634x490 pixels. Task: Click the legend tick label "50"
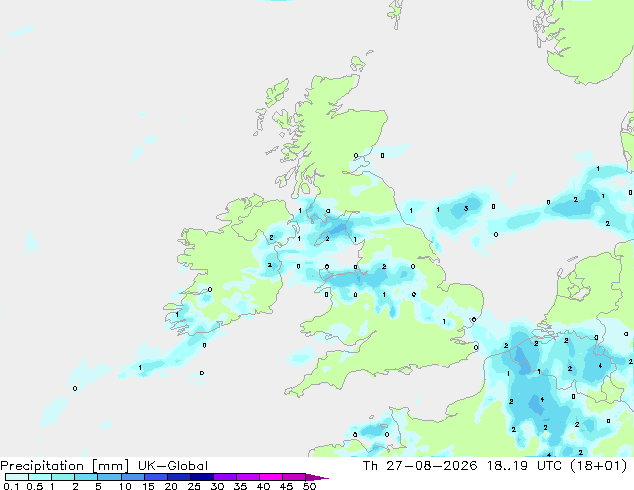coord(309,486)
